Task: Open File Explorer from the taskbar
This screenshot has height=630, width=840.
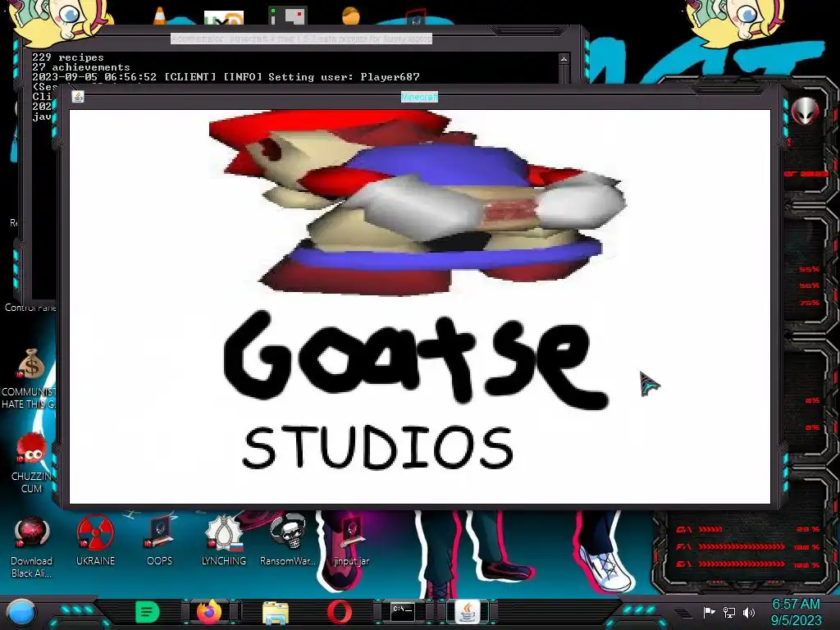Action: point(276,613)
